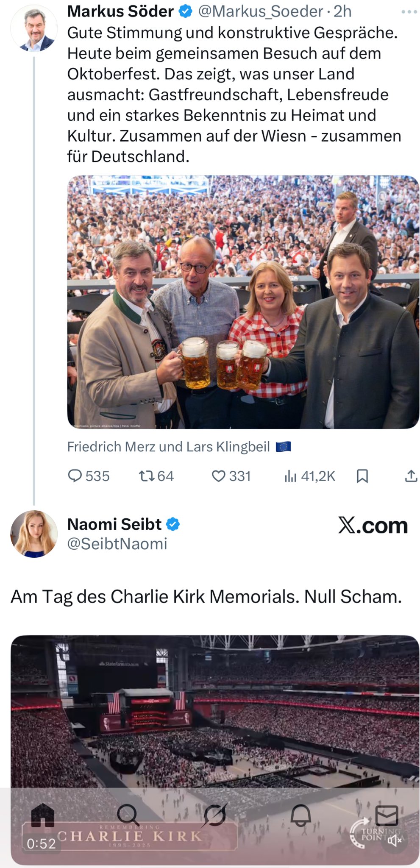The height and width of the screenshot is (868, 420).
Task: Open the @Markus_Soeder handle link
Action: (x=260, y=12)
